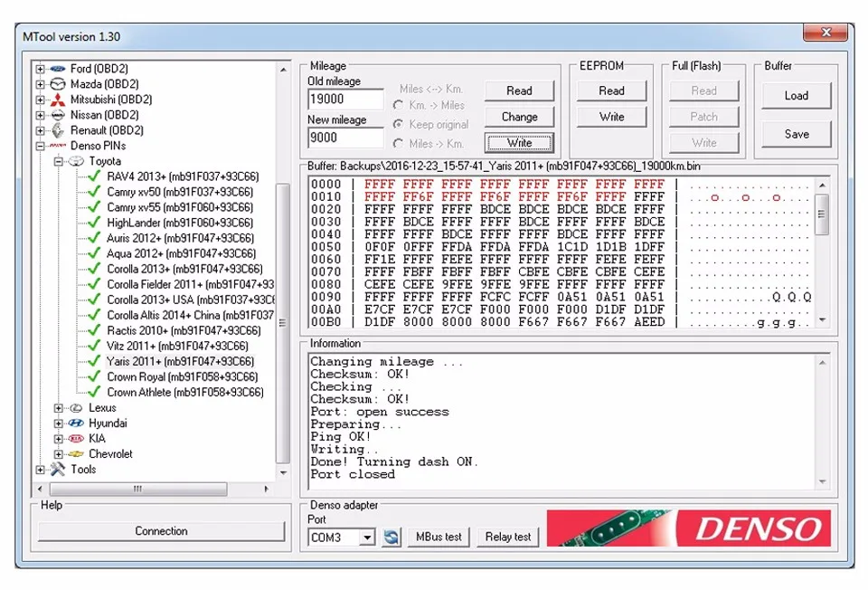The width and height of the screenshot is (868, 590).
Task: Expand the Hyundai node
Action: click(x=59, y=423)
